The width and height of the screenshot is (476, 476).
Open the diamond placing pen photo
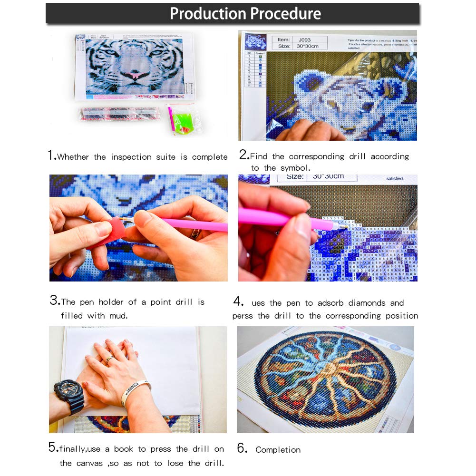click(328, 228)
